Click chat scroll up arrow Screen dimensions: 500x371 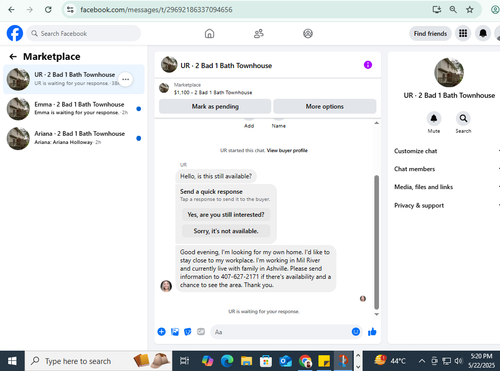click(x=377, y=123)
